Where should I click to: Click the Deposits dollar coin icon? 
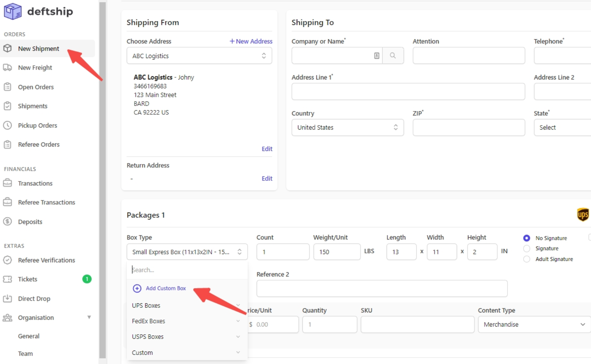tap(8, 221)
